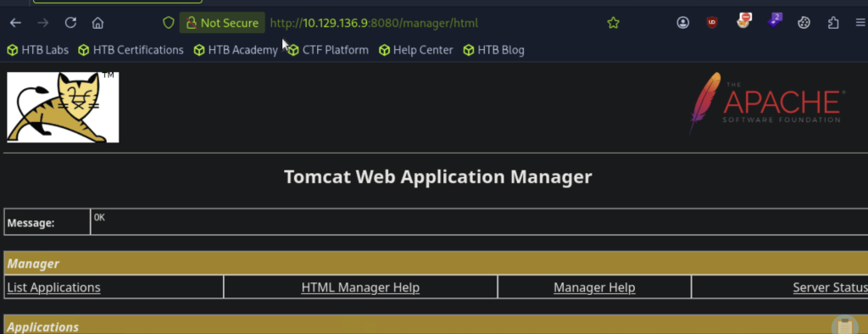Open the Manager Help link
Image resolution: width=868 pixels, height=334 pixels.
point(594,287)
